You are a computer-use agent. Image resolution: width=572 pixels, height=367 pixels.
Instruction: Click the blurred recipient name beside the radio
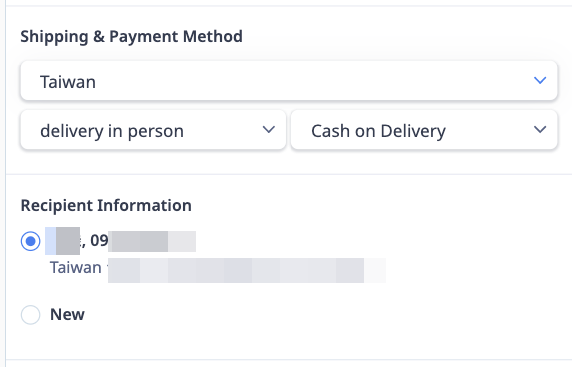coord(62,241)
